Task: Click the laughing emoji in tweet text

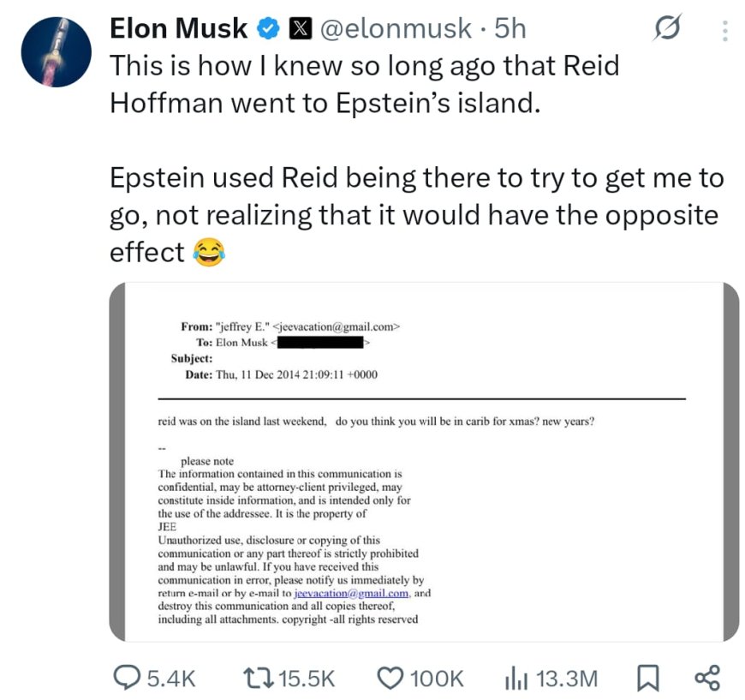Action: click(x=207, y=252)
